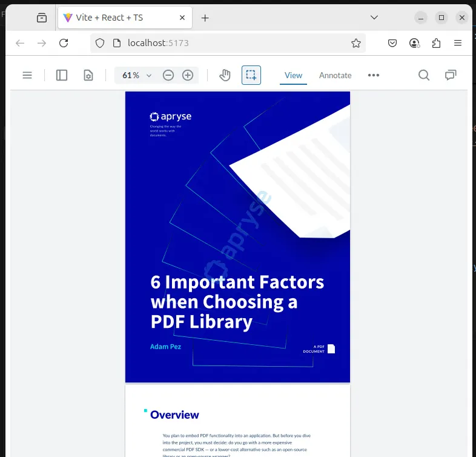The image size is (476, 457).
Task: Switch to the Annotate ribbon tab
Action: tap(335, 75)
